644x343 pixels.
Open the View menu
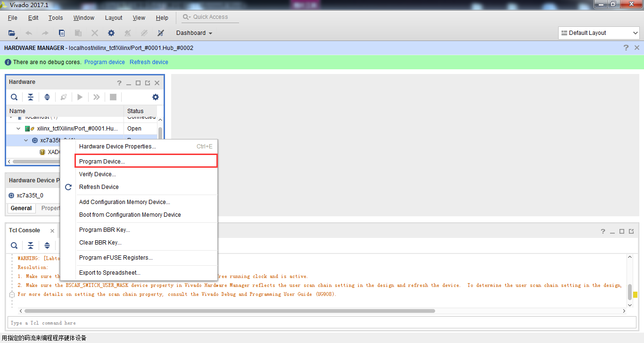pos(139,18)
